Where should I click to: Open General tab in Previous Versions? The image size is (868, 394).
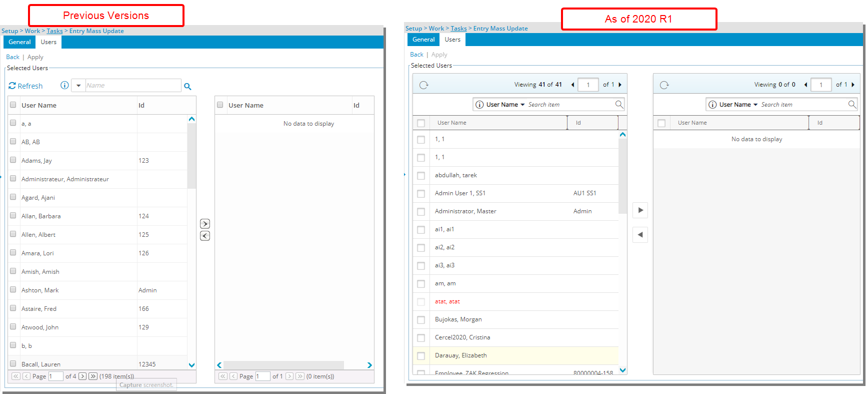click(19, 42)
